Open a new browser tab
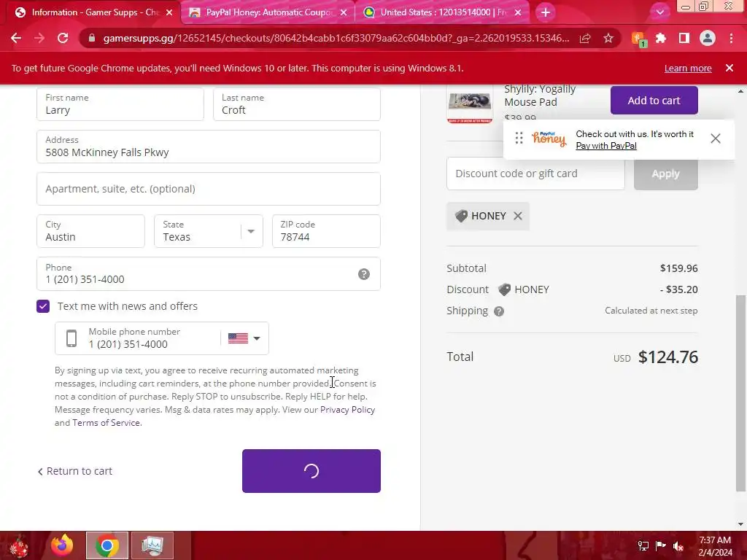Image resolution: width=747 pixels, height=560 pixels. [546, 12]
